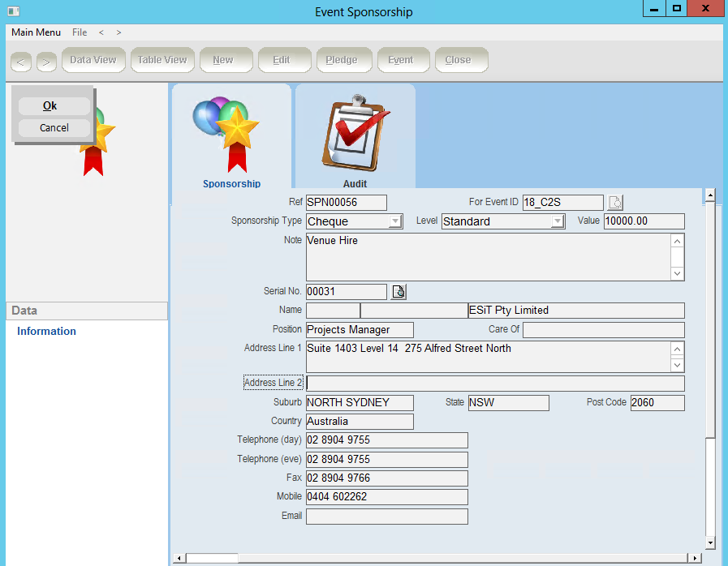Image resolution: width=728 pixels, height=566 pixels.
Task: Open the Main Menu menu
Action: click(36, 32)
